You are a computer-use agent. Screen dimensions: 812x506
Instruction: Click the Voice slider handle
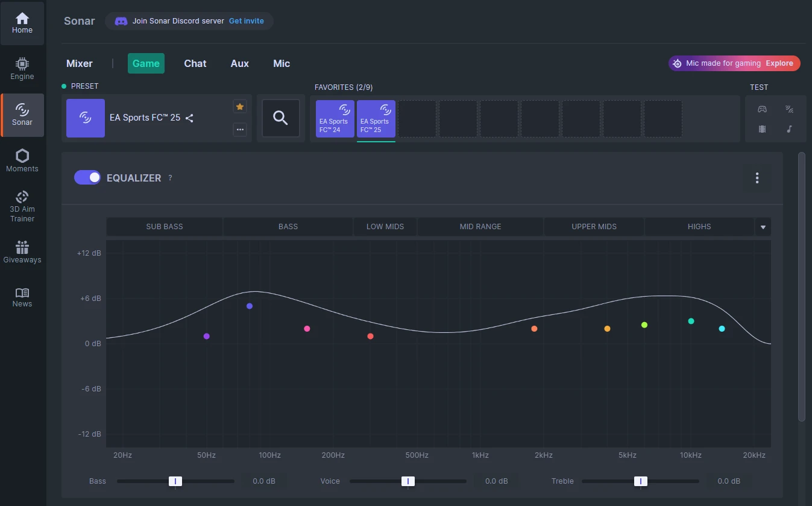(408, 481)
